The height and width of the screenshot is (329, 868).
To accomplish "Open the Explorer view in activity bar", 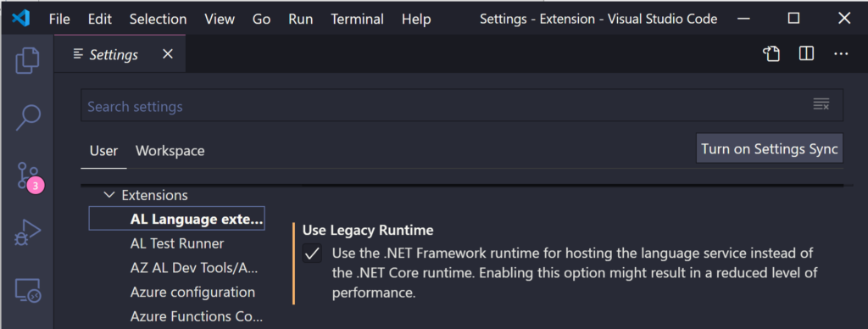I will click(x=26, y=61).
